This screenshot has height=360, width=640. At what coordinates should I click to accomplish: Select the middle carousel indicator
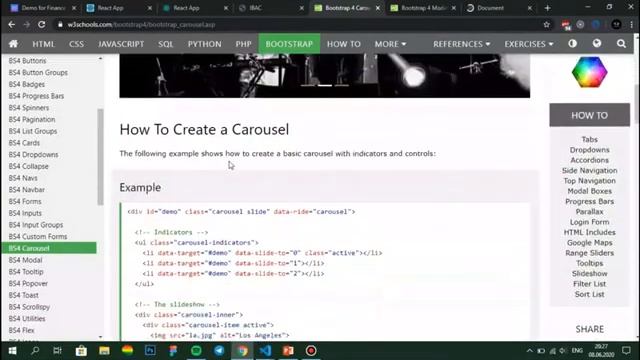(x=325, y=85)
